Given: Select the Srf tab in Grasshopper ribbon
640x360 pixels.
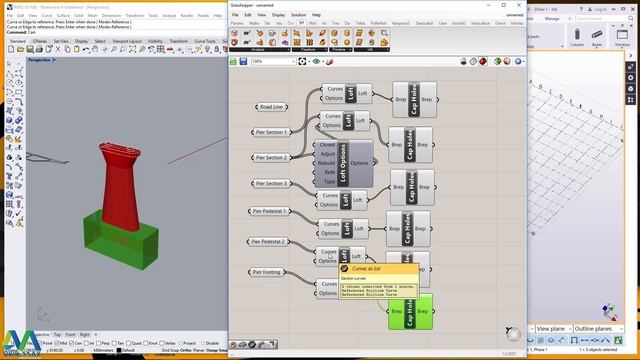Looking at the screenshot, I should (302, 23).
